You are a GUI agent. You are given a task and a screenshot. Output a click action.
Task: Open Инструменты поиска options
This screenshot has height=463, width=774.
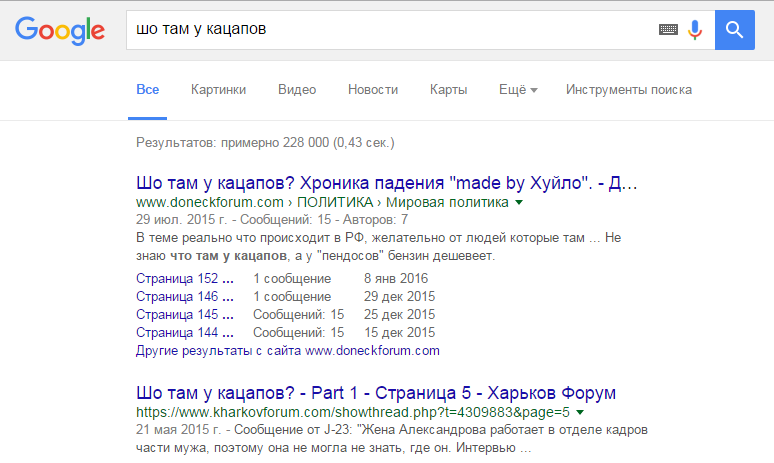pyautogui.click(x=628, y=90)
